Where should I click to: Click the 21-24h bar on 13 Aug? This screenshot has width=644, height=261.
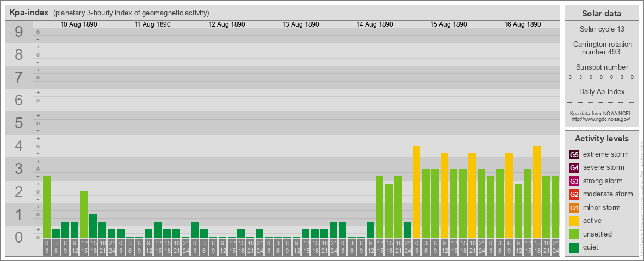click(x=333, y=229)
